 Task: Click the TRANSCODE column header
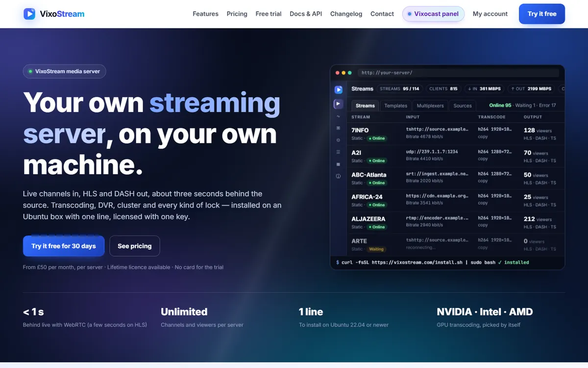[491, 117]
